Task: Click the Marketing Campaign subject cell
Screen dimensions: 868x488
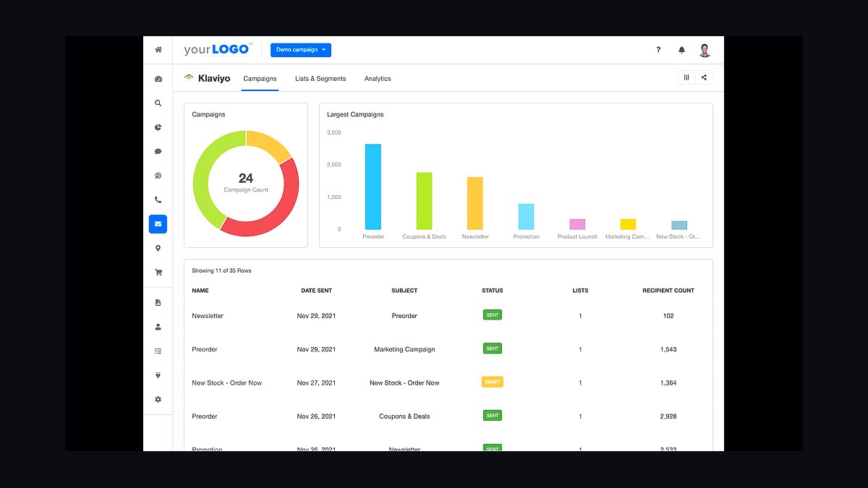Action: tap(404, 349)
